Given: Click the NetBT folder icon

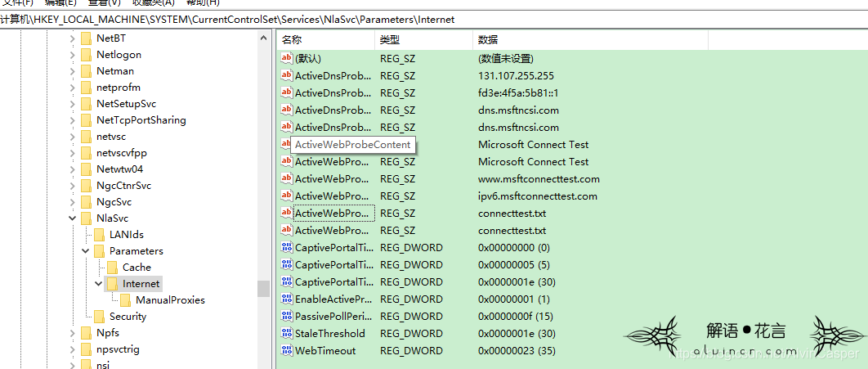Looking at the screenshot, I should (x=86, y=38).
